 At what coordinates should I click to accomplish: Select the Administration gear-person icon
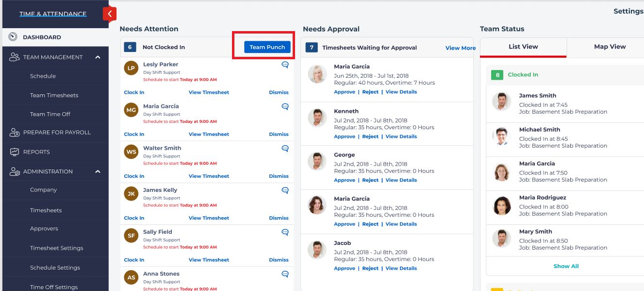(x=15, y=171)
